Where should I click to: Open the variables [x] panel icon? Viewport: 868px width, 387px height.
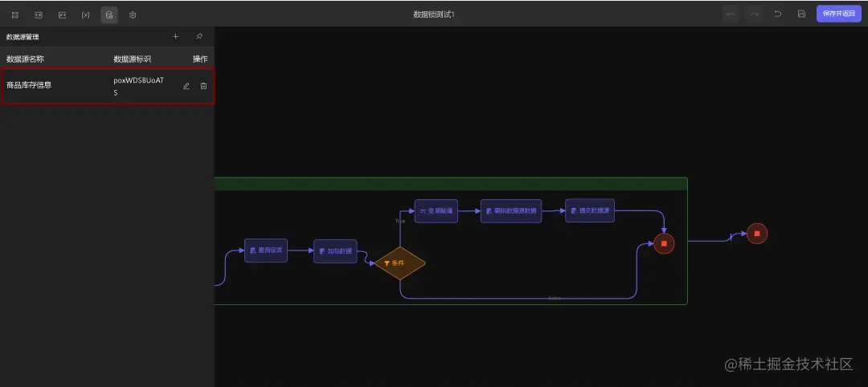coord(85,15)
